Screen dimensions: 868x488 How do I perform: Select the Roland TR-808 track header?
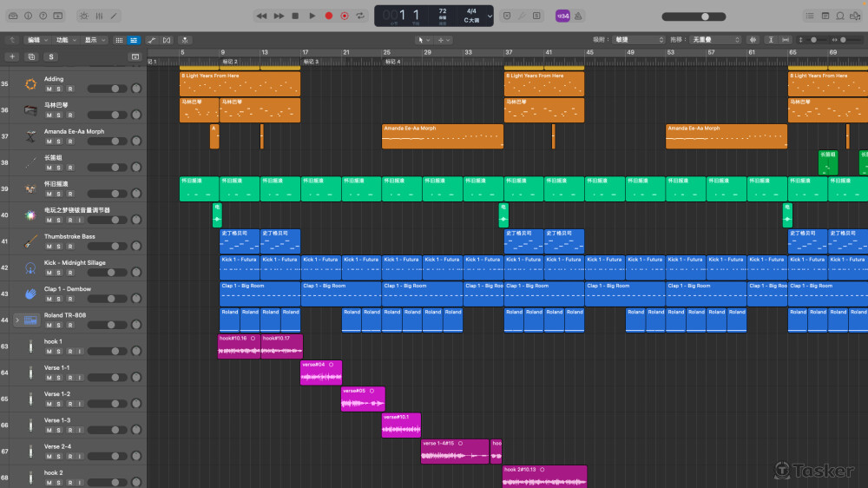(73, 320)
